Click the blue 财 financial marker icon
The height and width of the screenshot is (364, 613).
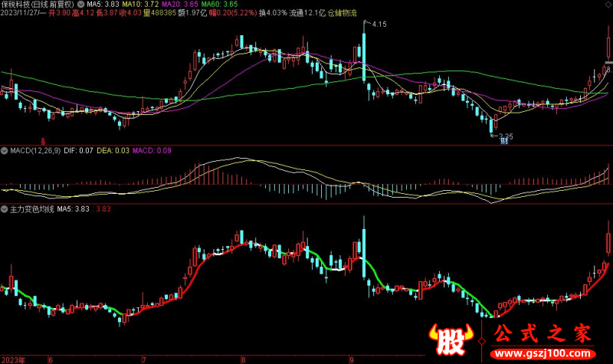click(504, 141)
